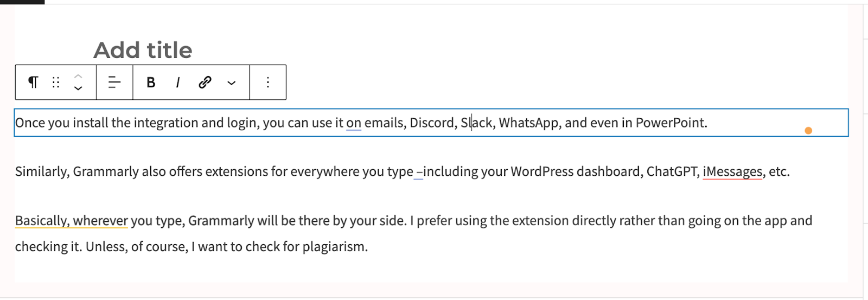
Task: Click the word "WhatsApp" in selected block
Action: pyautogui.click(x=528, y=123)
